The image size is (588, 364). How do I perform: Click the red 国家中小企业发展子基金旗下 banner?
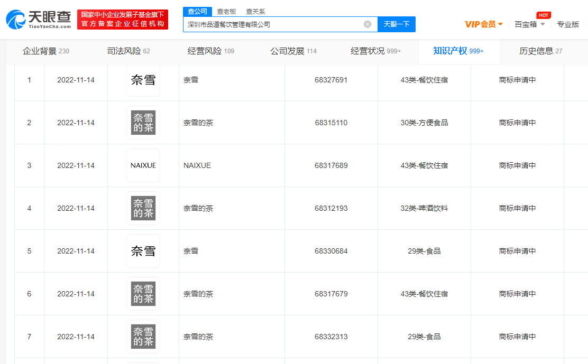tap(123, 20)
